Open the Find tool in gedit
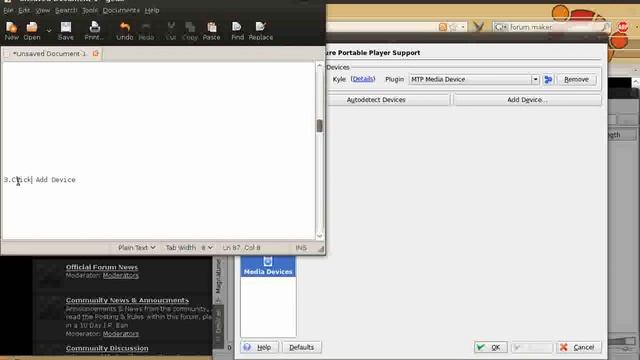 pyautogui.click(x=237, y=31)
